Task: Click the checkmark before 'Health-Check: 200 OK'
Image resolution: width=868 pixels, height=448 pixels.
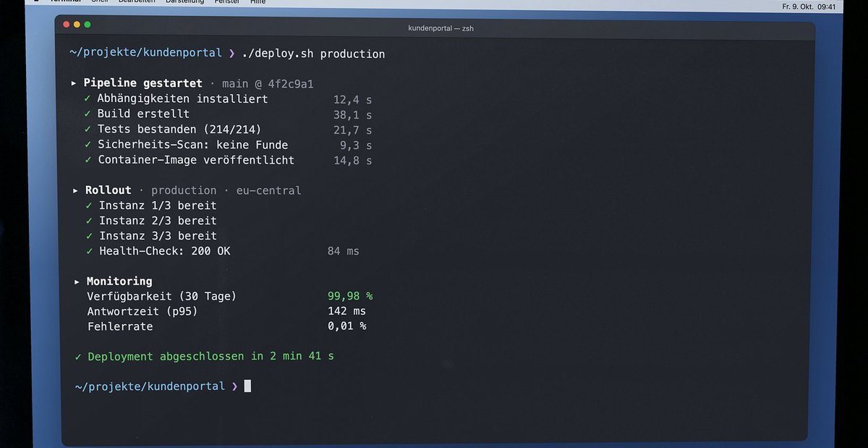Action: [x=90, y=251]
